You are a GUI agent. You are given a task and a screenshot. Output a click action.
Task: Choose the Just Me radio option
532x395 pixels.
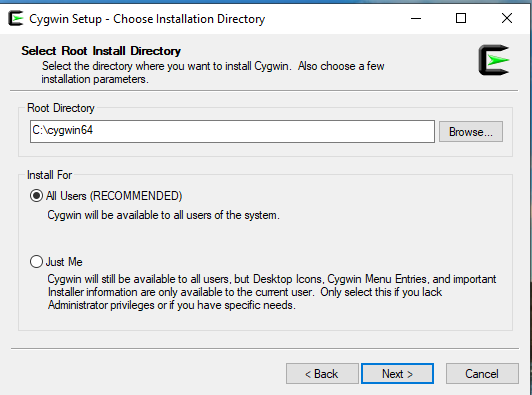36,262
